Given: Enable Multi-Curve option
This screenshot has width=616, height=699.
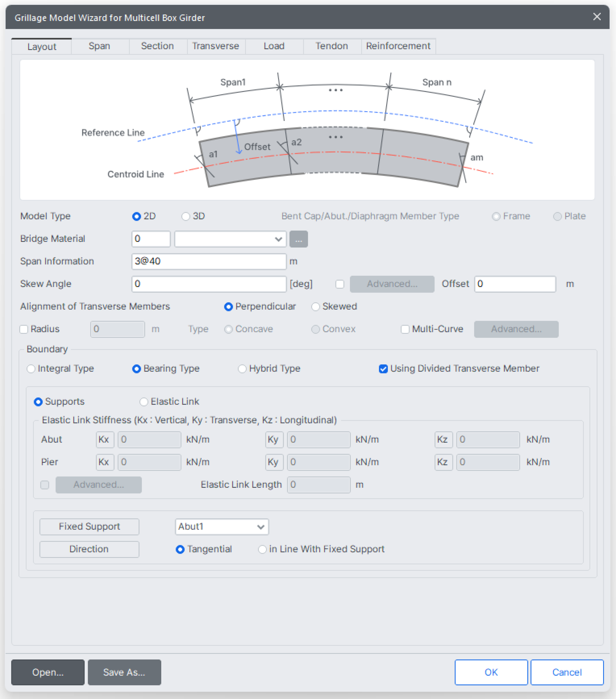Looking at the screenshot, I should [405, 329].
